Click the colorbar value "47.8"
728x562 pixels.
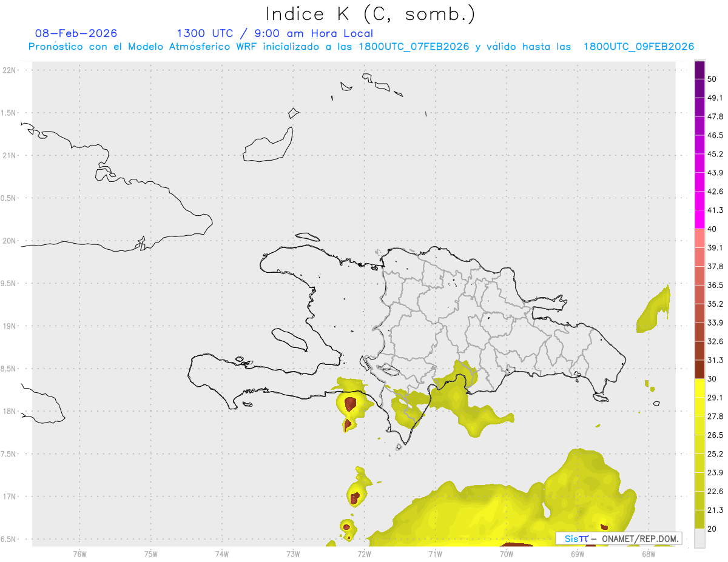(715, 117)
